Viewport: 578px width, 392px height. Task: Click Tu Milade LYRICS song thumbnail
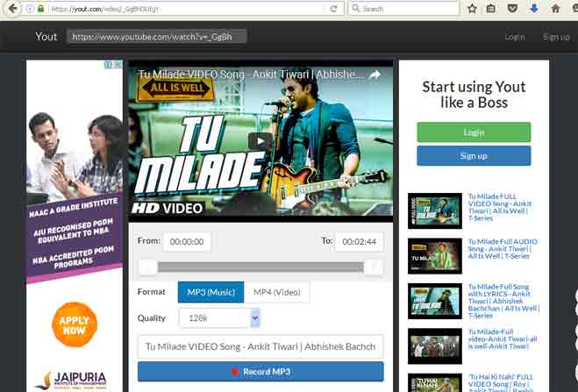coord(435,301)
